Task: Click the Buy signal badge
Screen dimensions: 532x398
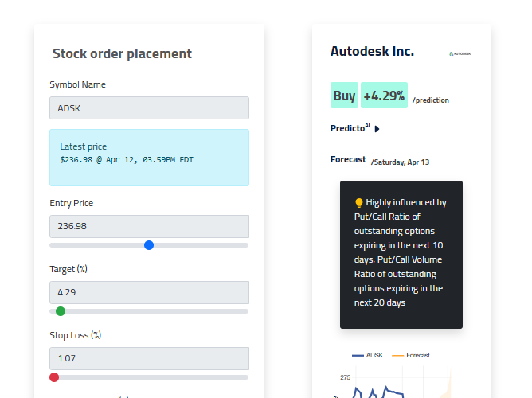Action: coord(344,96)
